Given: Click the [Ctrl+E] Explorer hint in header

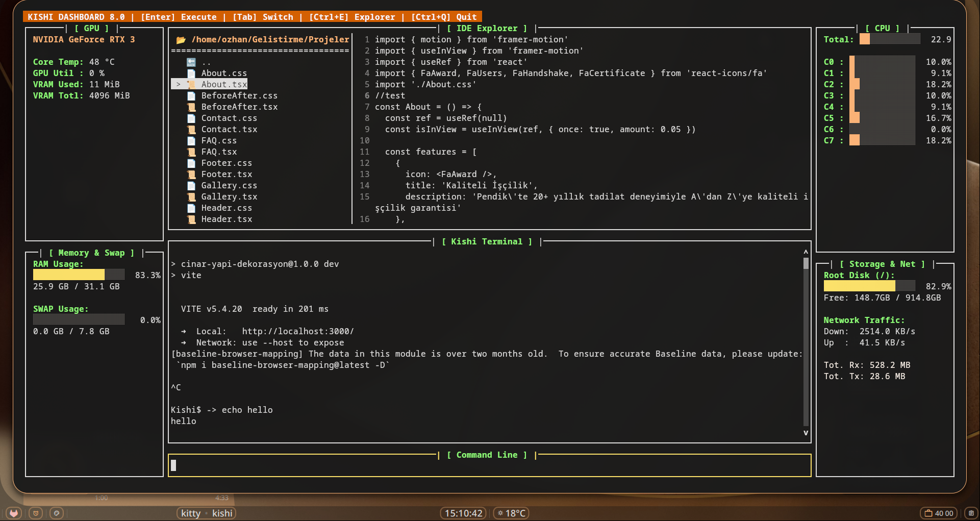Looking at the screenshot, I should [x=352, y=17].
